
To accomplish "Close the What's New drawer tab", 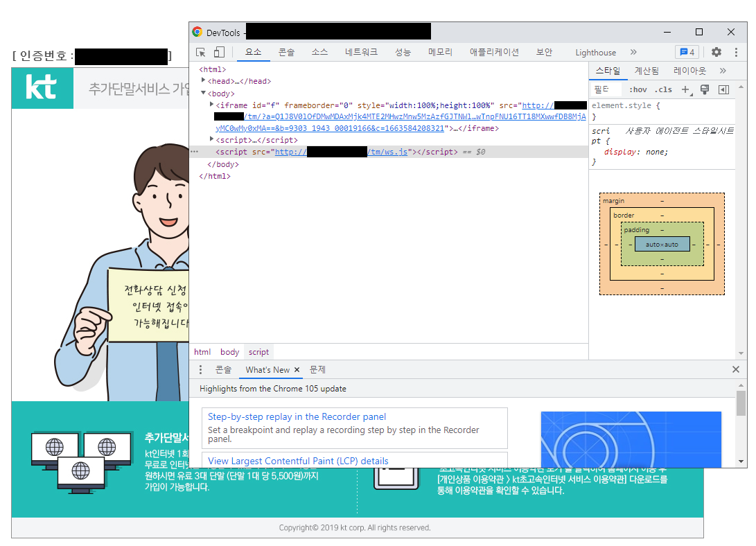I will [297, 369].
